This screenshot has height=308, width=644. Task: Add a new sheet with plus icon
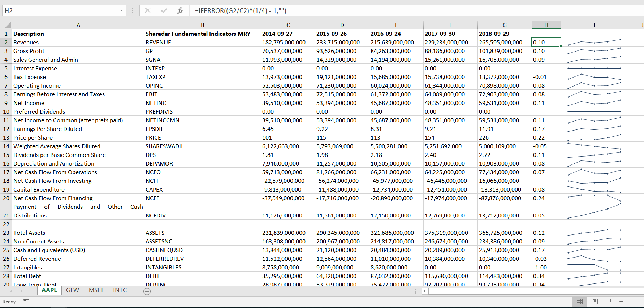coord(147,291)
